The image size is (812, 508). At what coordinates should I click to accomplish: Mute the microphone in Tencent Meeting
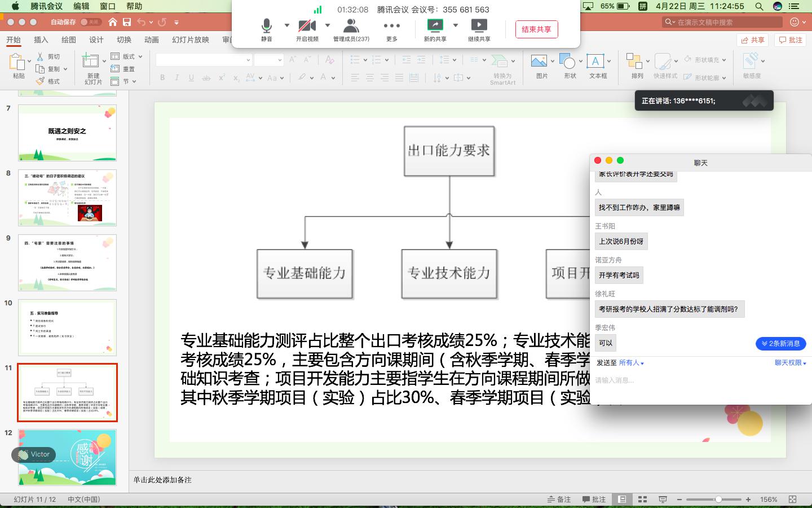click(x=266, y=27)
